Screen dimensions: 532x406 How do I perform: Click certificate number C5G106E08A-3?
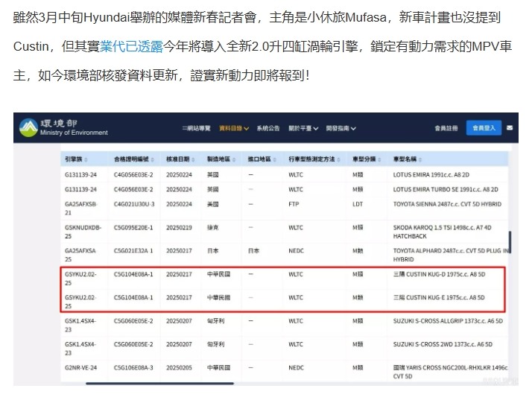[133, 368]
